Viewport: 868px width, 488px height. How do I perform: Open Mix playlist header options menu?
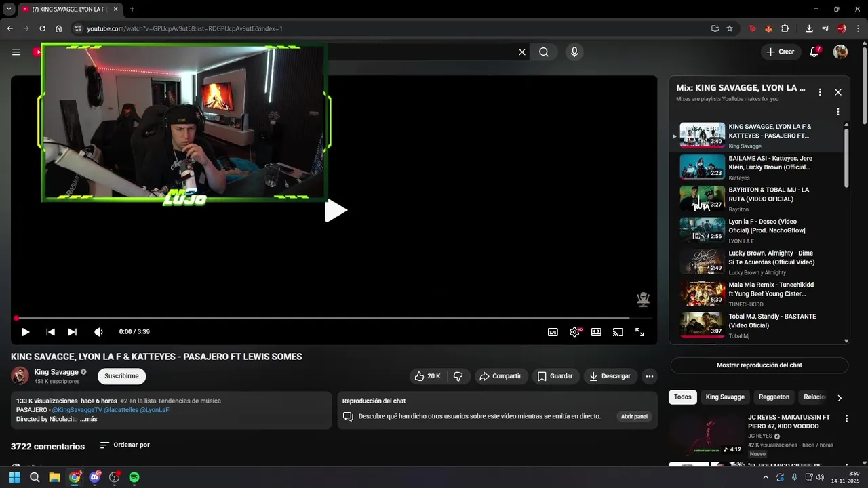pos(820,92)
